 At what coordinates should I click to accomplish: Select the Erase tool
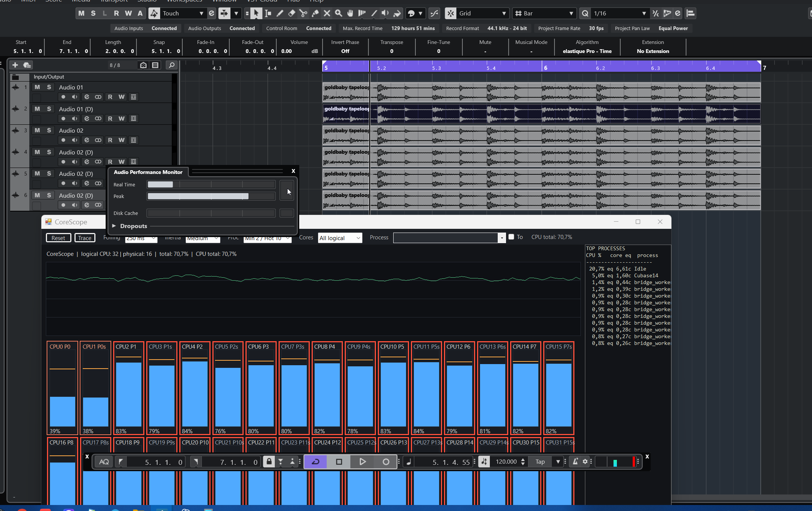(291, 14)
